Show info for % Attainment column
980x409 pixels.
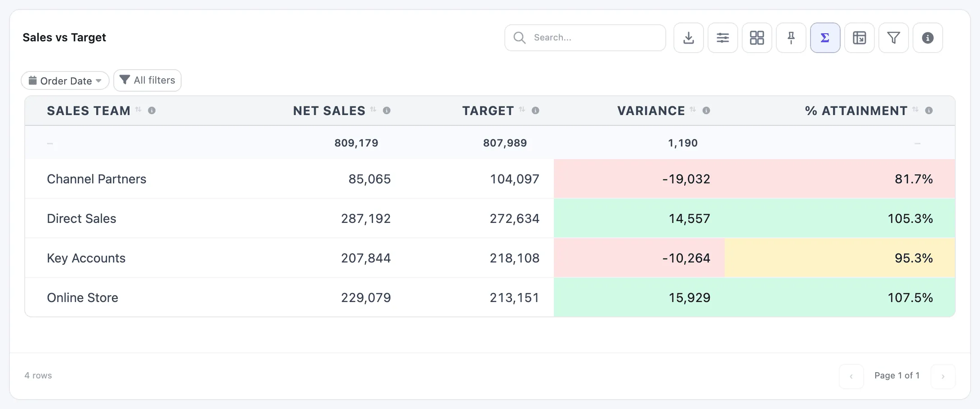pos(929,111)
